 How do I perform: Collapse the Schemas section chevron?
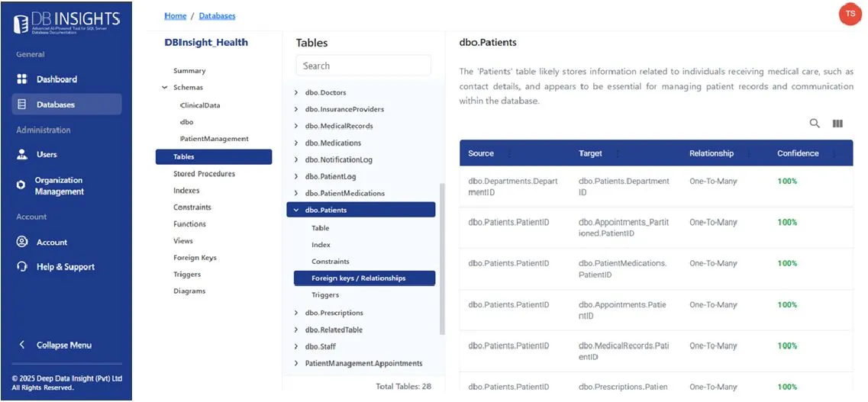(165, 88)
